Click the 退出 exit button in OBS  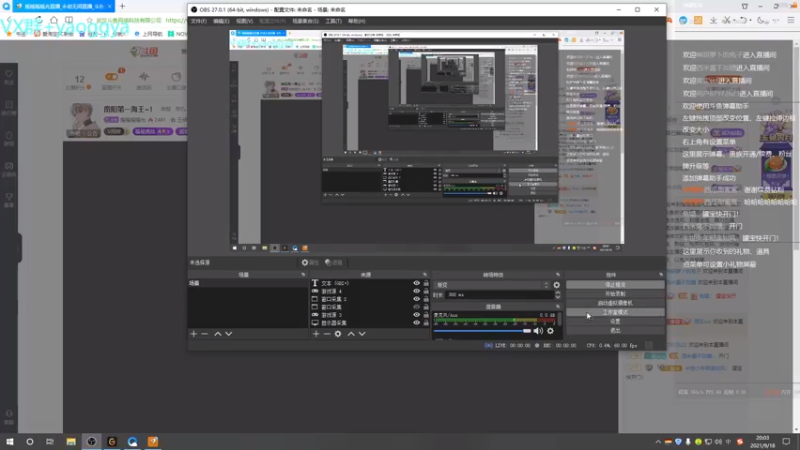pyautogui.click(x=615, y=331)
